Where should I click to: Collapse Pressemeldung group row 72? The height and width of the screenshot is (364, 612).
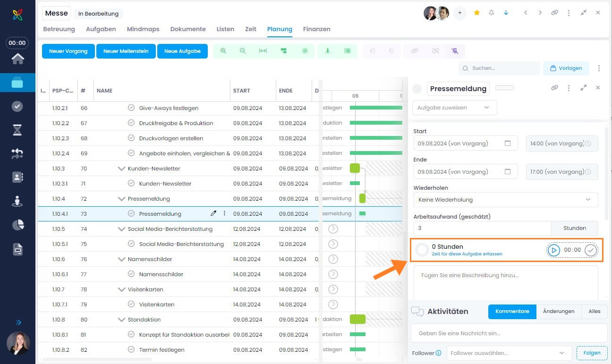tap(121, 199)
